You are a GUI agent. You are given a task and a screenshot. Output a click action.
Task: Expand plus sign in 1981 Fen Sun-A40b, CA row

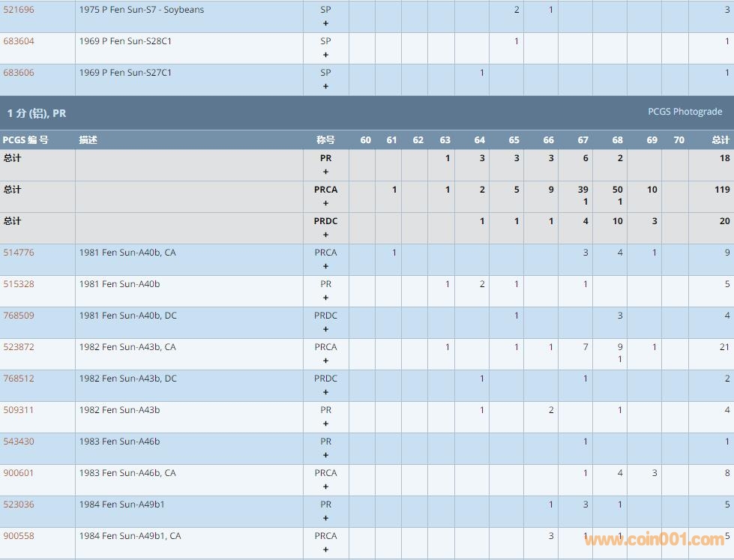coord(325,266)
